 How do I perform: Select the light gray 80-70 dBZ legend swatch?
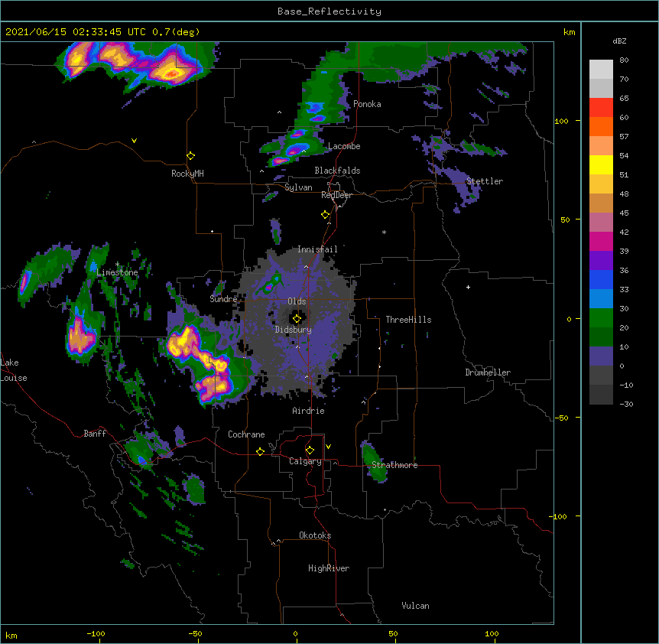[601, 69]
